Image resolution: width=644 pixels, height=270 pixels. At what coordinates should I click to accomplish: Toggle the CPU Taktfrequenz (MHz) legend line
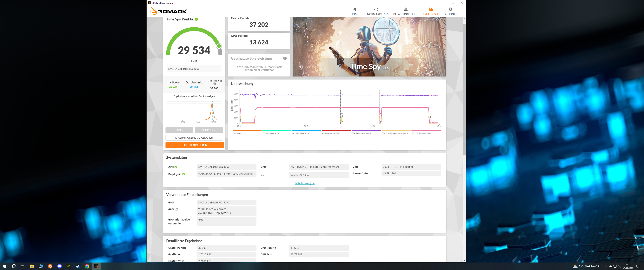[x=362, y=133]
